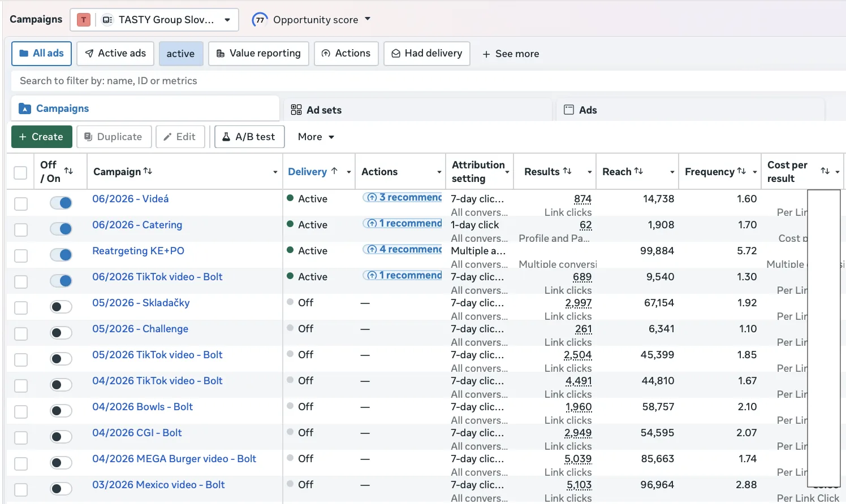Open Cost per result column options dropdown

point(838,172)
